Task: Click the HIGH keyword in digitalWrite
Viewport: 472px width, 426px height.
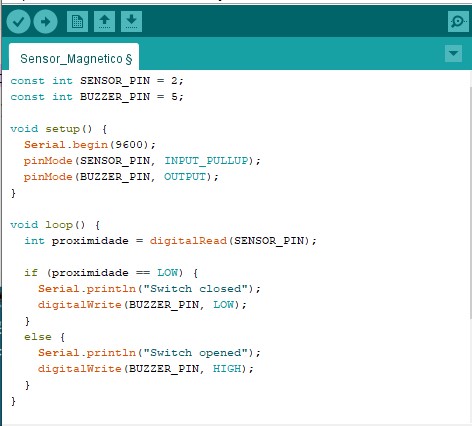Action: pyautogui.click(x=227, y=369)
